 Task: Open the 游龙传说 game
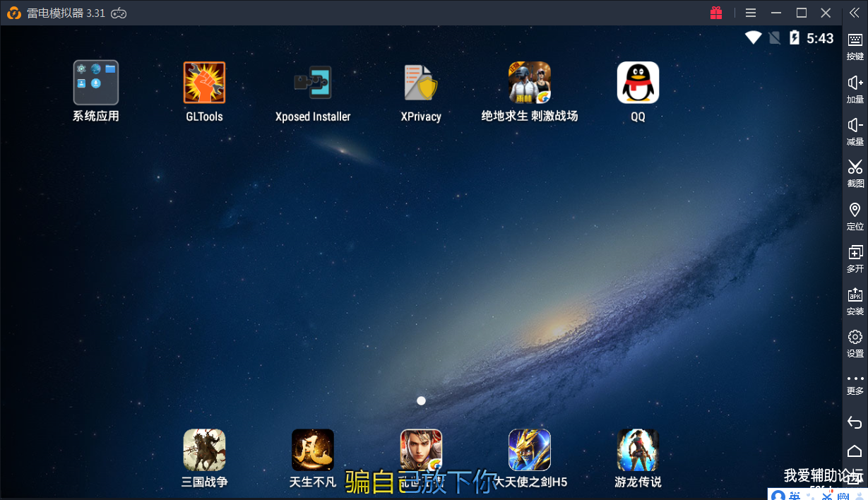[638, 450]
